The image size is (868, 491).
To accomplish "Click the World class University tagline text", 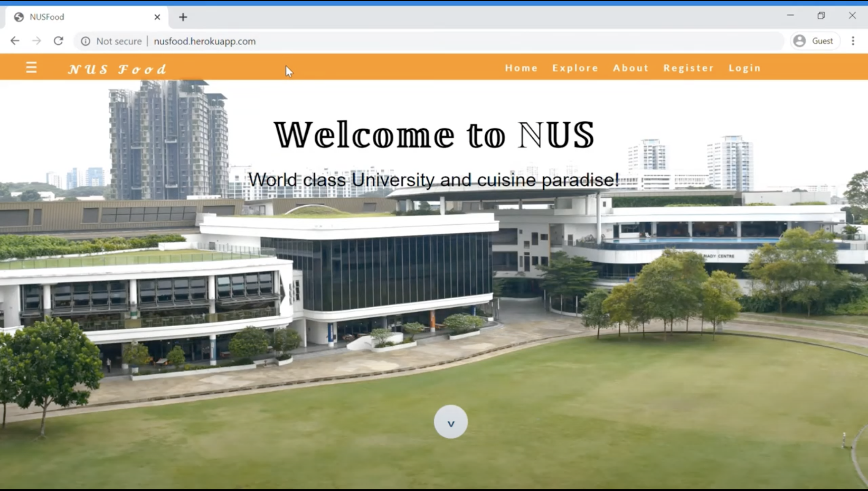I will pos(434,180).
